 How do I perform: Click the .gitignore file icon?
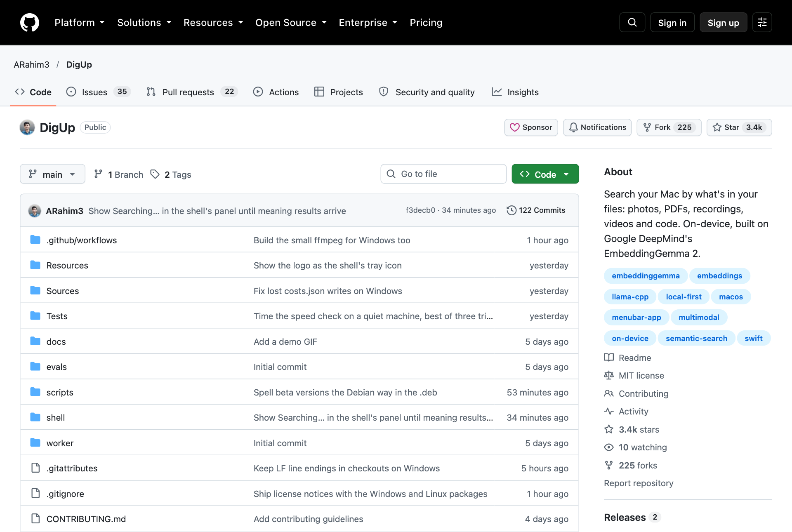point(35,493)
